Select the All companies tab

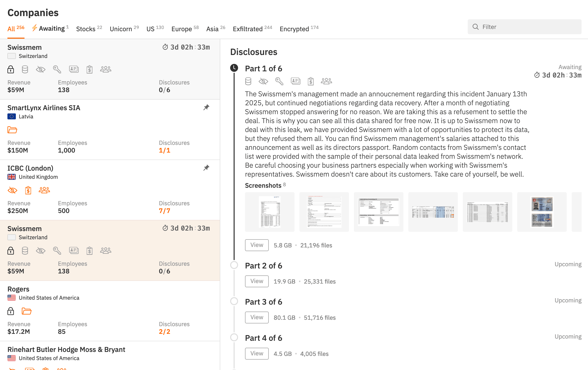click(x=16, y=28)
